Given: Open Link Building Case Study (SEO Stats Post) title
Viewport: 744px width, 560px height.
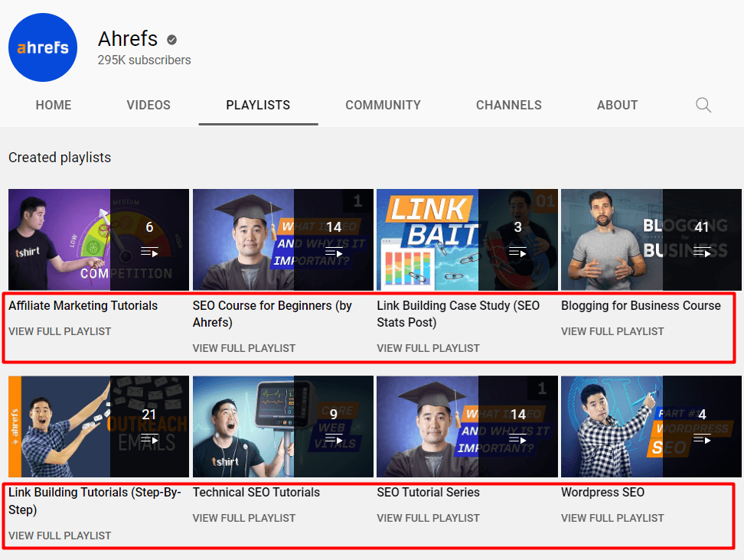Looking at the screenshot, I should 458,314.
